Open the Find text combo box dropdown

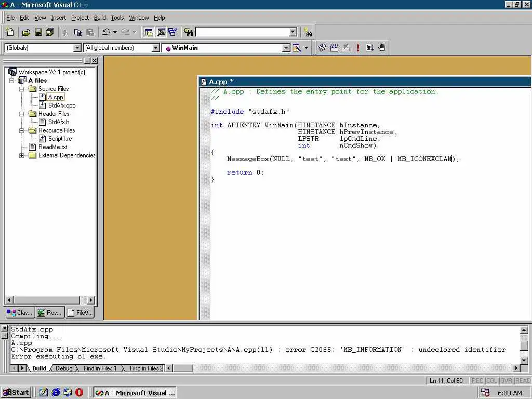tap(293, 32)
